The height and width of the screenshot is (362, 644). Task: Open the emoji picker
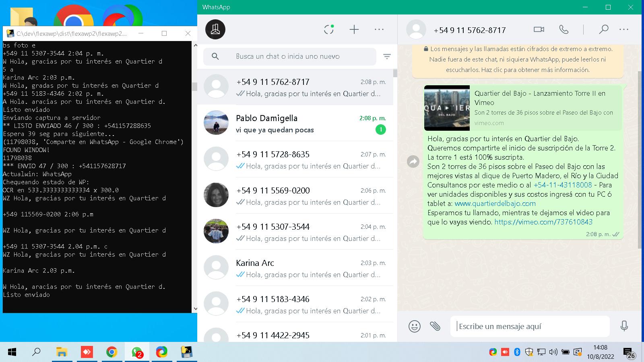point(414,326)
